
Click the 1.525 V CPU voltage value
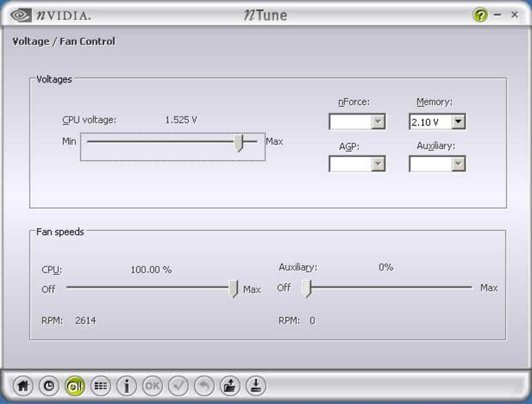tap(181, 120)
